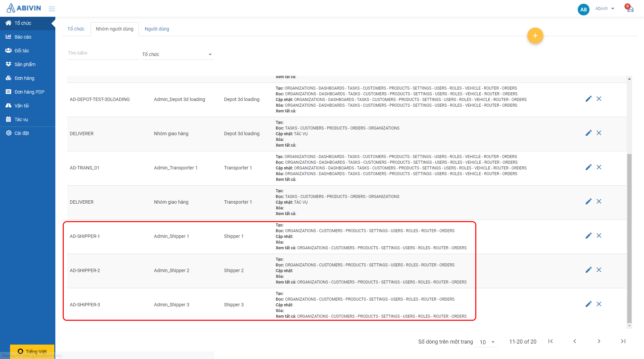The height and width of the screenshot is (359, 644).
Task: Delete the AD-DEPOT-TEST-3DLOADING row
Action: (599, 99)
